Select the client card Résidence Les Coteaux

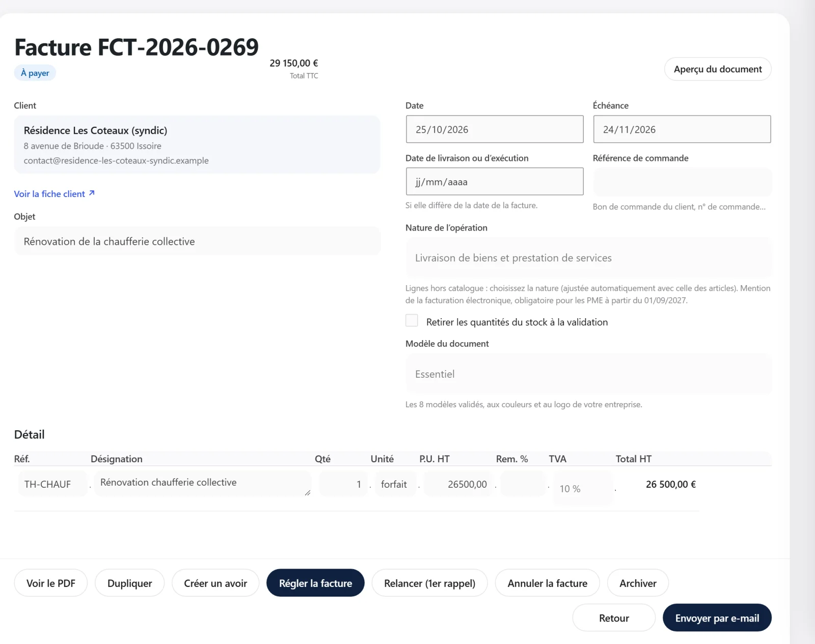[197, 145]
